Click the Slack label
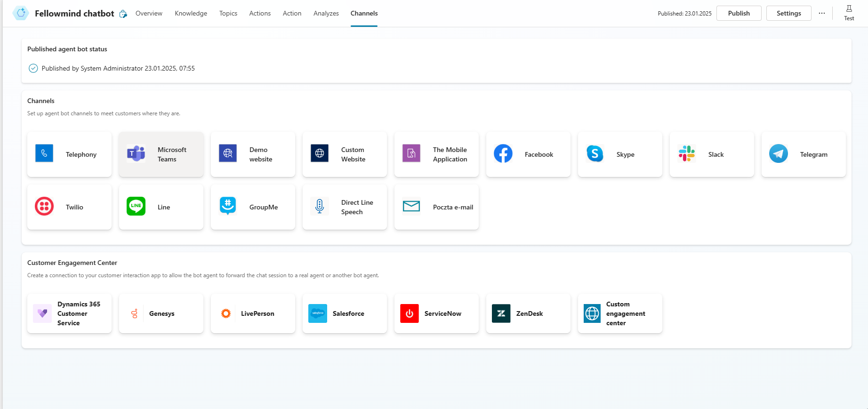 [x=716, y=154]
